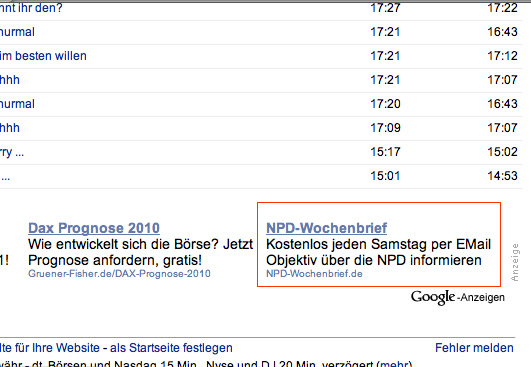Select the 17:20 time cell
This screenshot has width=531, height=367.
385,104
